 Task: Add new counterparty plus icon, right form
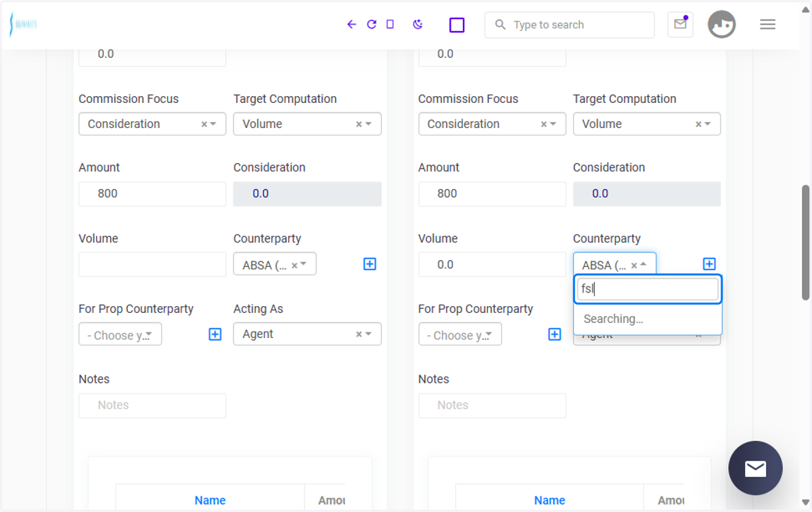click(x=709, y=264)
